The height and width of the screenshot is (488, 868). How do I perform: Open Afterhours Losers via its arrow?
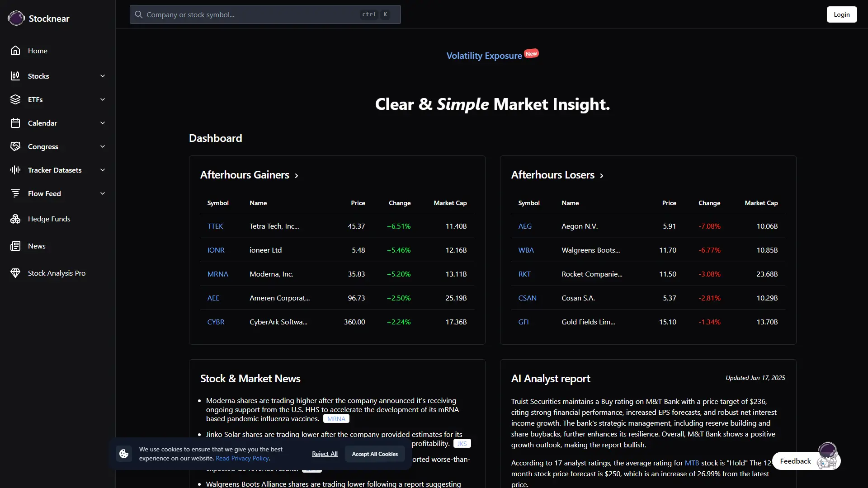(601, 176)
